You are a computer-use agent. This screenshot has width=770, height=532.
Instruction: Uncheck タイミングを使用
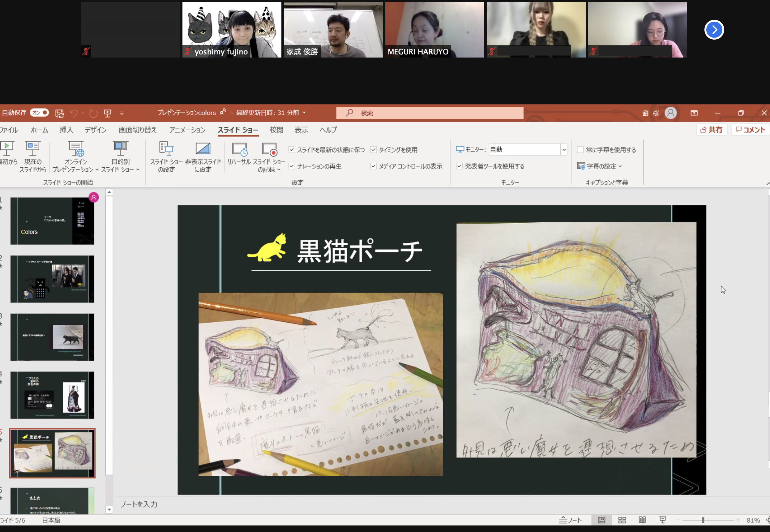click(x=373, y=150)
